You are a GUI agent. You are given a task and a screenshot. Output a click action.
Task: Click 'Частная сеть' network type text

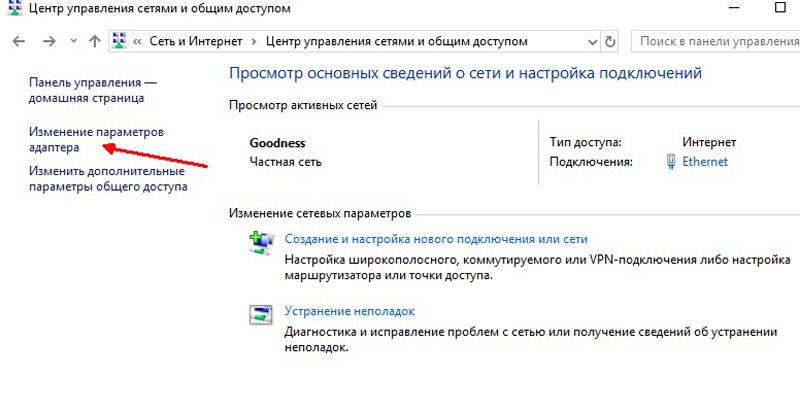point(285,162)
